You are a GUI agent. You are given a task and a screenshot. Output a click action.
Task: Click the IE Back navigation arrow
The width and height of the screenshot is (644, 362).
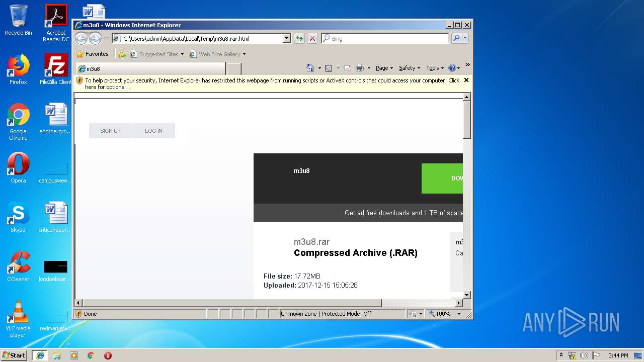coord(81,38)
